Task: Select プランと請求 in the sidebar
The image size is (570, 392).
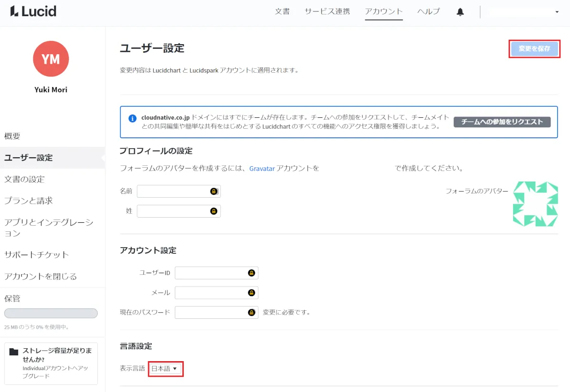Action: [x=28, y=201]
